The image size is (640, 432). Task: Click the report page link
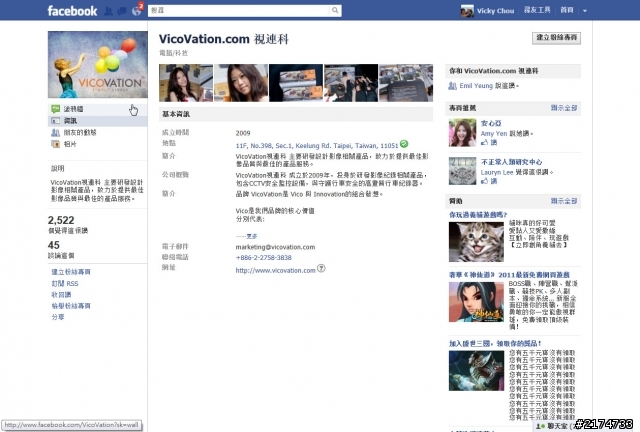[71, 306]
